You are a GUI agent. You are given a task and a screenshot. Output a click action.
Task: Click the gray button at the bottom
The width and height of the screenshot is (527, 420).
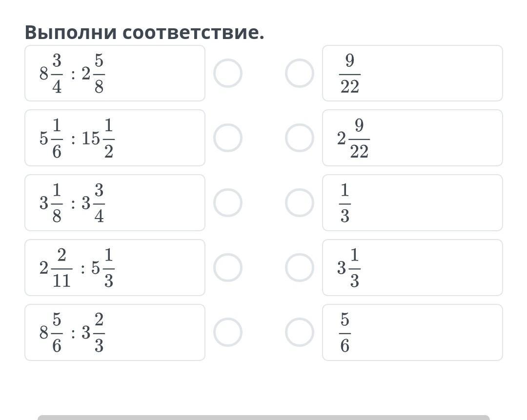tap(263, 417)
